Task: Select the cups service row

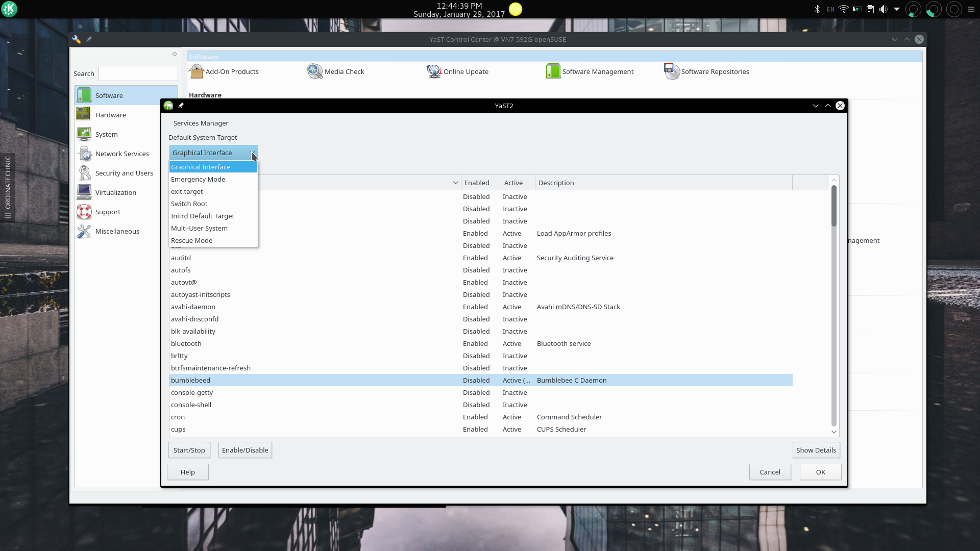Action: point(481,429)
